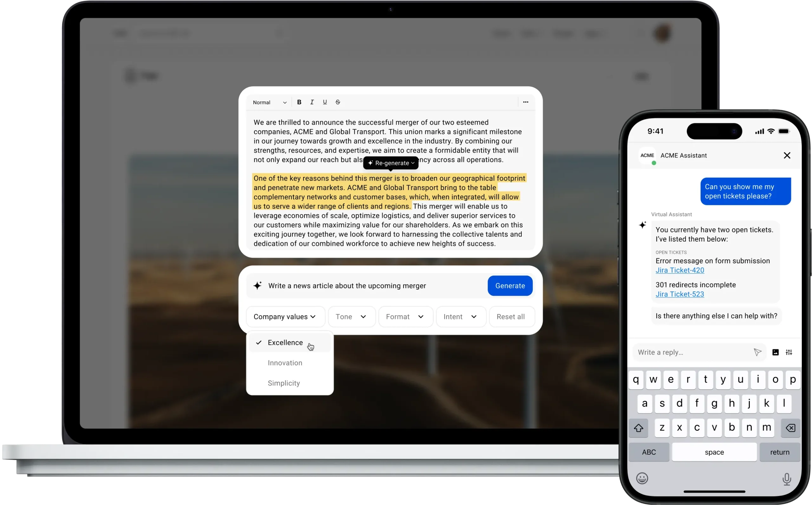The image size is (812, 505).
Task: Open Jira Ticket-523 link
Action: click(679, 294)
